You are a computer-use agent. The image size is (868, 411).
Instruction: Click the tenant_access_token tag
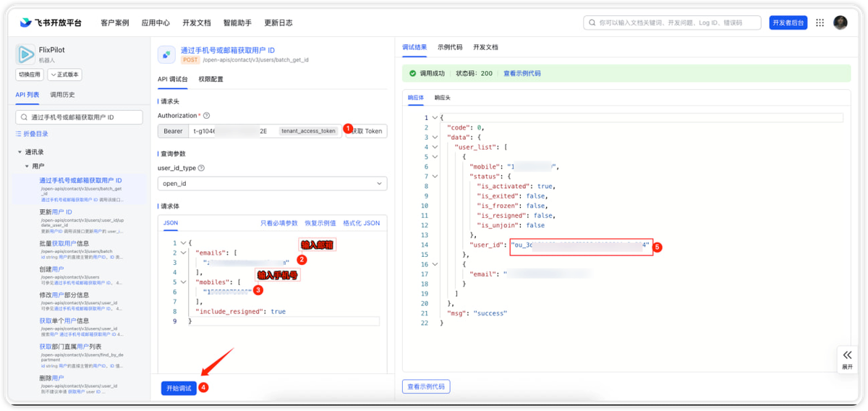[x=309, y=131]
